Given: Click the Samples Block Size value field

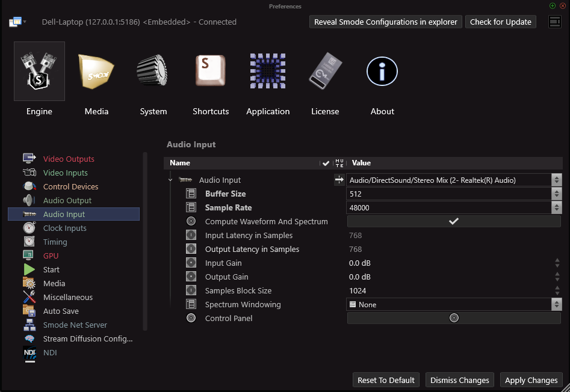Looking at the screenshot, I should 449,290.
